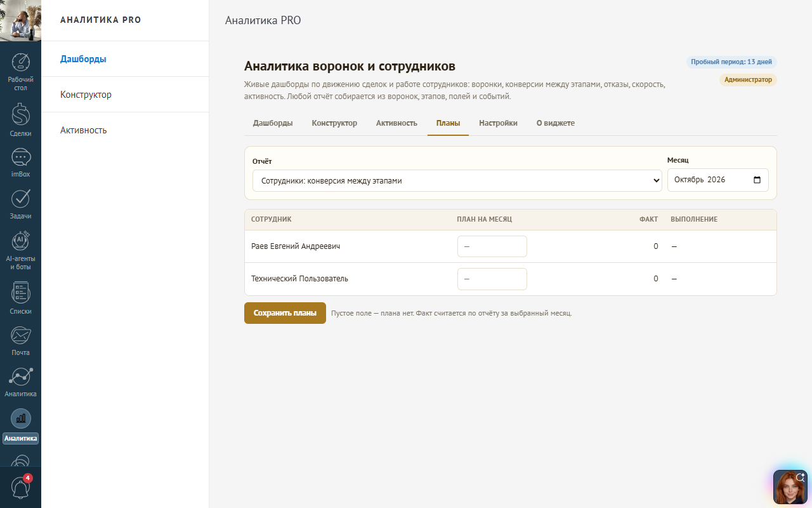Switch to the Дашборды tab
812x508 pixels.
pyautogui.click(x=273, y=123)
